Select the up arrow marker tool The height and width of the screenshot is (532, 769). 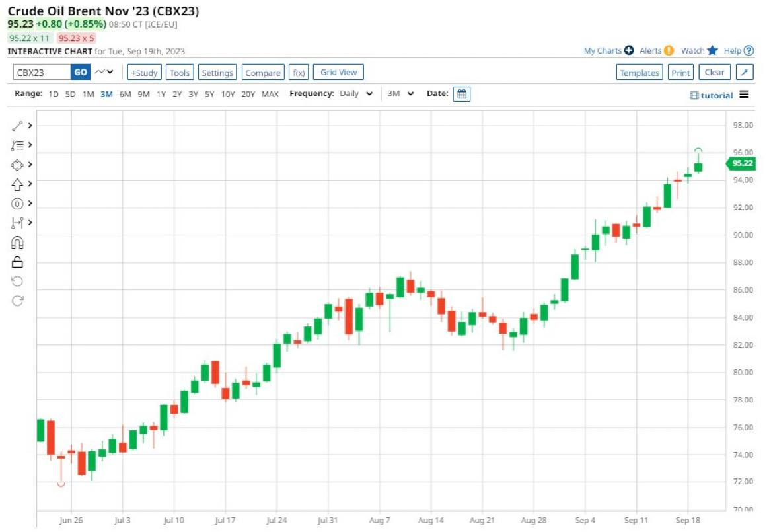(x=18, y=184)
